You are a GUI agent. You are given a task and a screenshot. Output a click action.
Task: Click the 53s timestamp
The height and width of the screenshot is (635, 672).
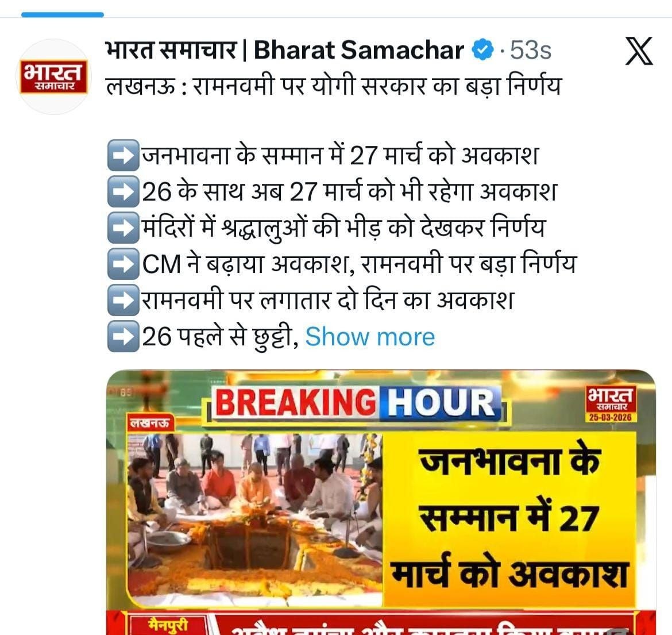coord(531,50)
